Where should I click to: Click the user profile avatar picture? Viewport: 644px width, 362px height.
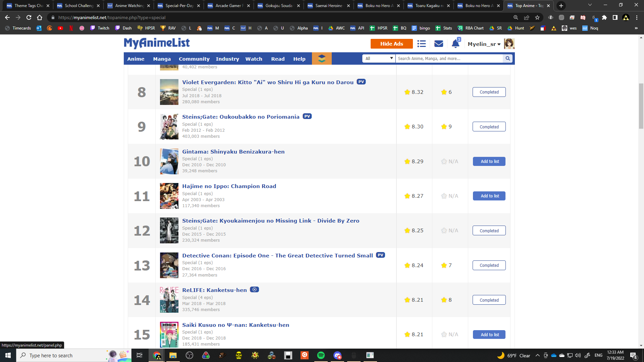pyautogui.click(x=509, y=44)
